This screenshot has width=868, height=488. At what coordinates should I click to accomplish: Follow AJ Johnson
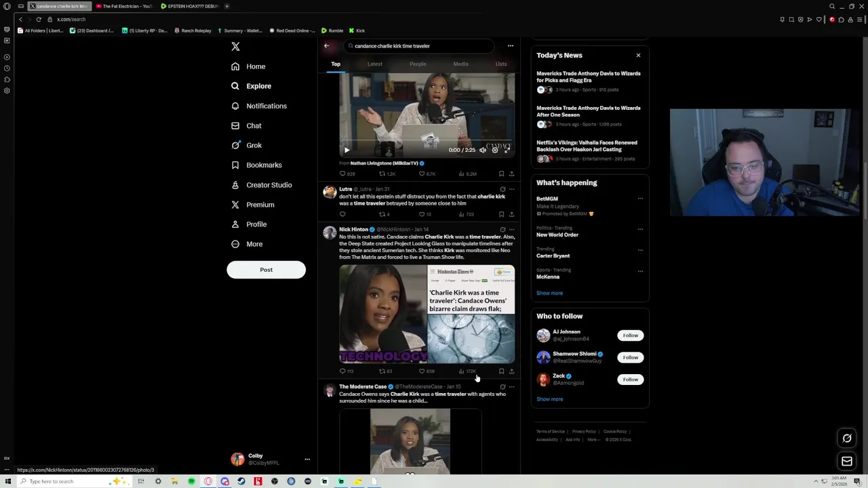631,335
